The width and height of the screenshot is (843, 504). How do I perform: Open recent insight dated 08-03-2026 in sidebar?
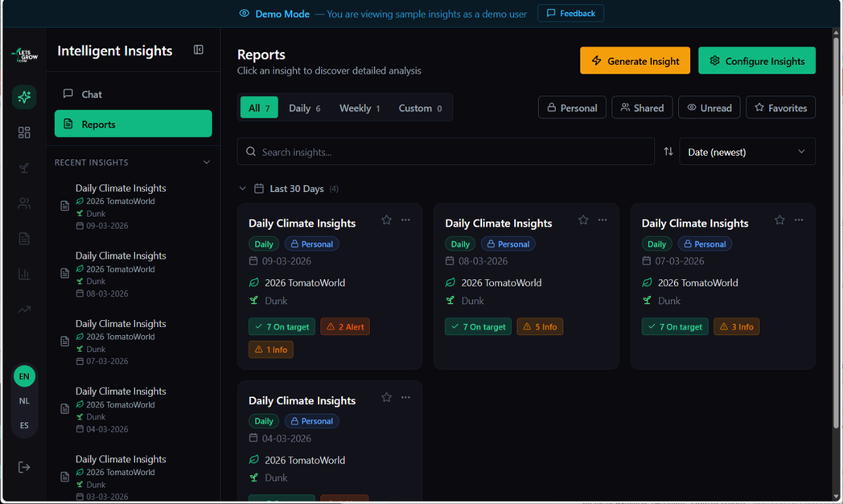click(134, 274)
